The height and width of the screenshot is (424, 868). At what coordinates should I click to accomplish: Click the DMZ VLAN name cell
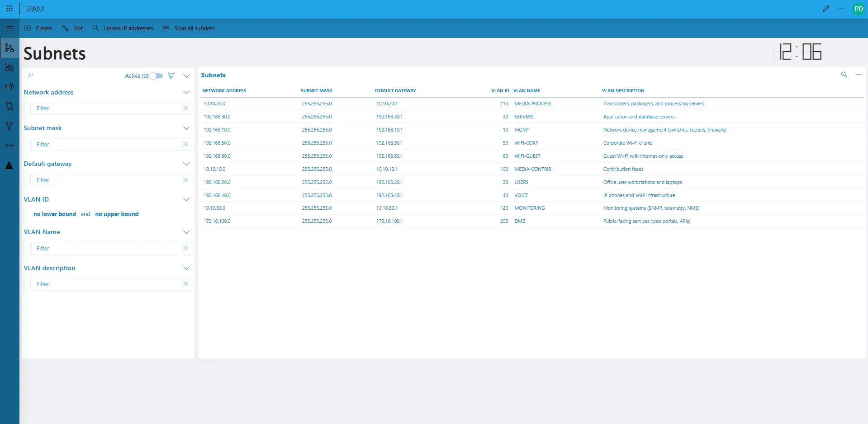[520, 221]
